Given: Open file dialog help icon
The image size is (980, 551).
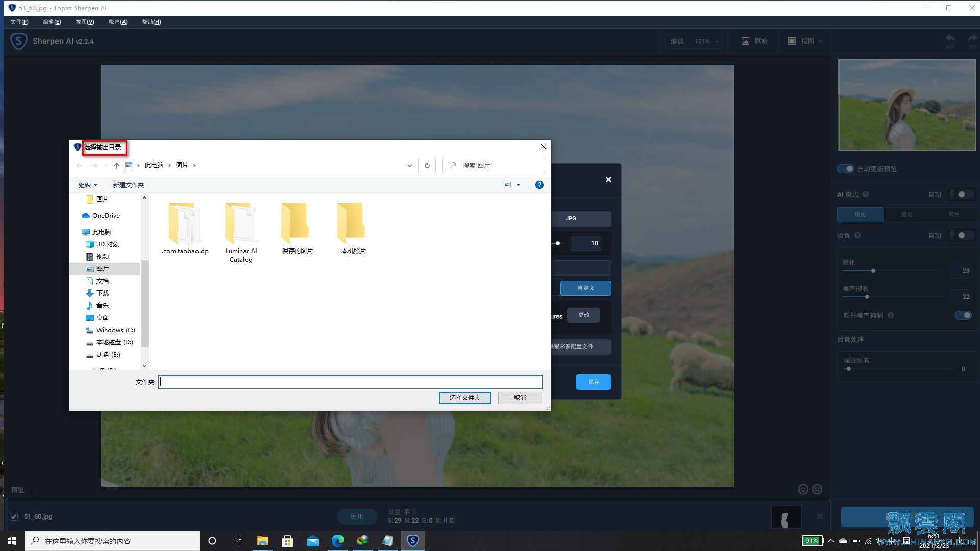Looking at the screenshot, I should pos(540,185).
